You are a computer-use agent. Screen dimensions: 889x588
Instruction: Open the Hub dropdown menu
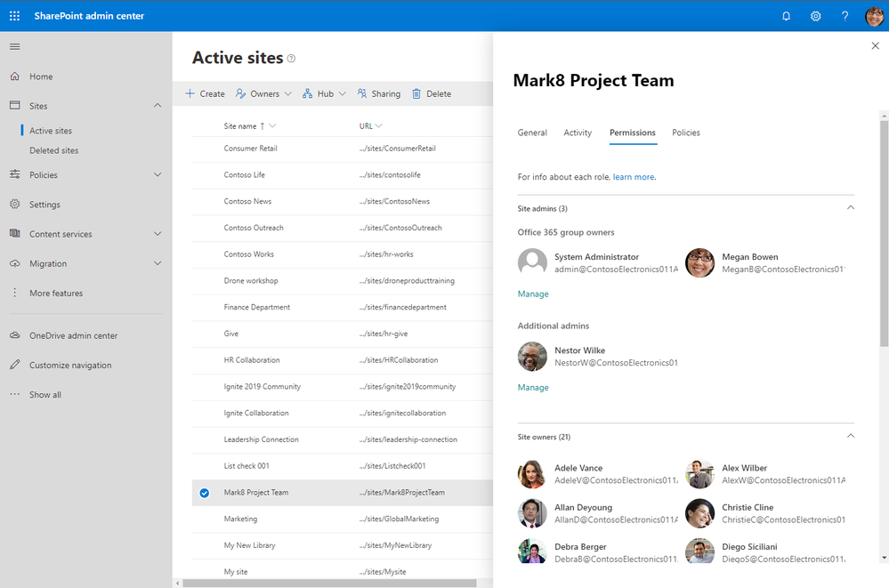[x=324, y=93]
